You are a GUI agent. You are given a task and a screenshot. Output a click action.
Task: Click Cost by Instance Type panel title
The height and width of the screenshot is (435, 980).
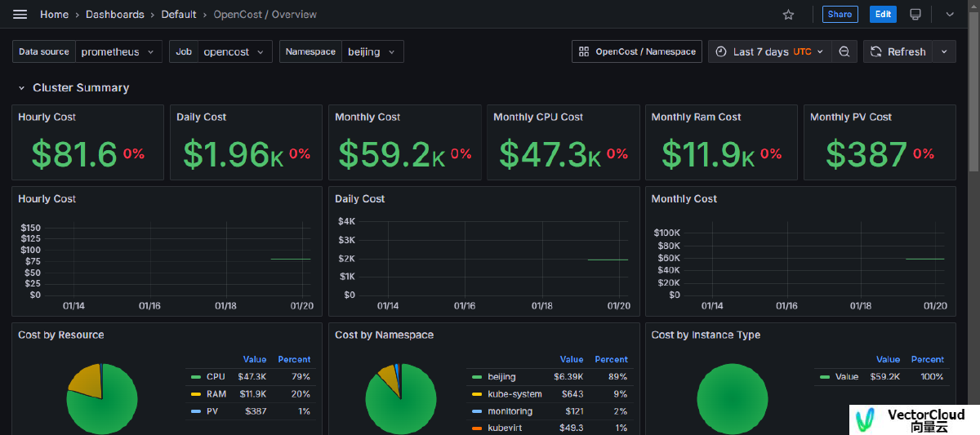point(706,335)
